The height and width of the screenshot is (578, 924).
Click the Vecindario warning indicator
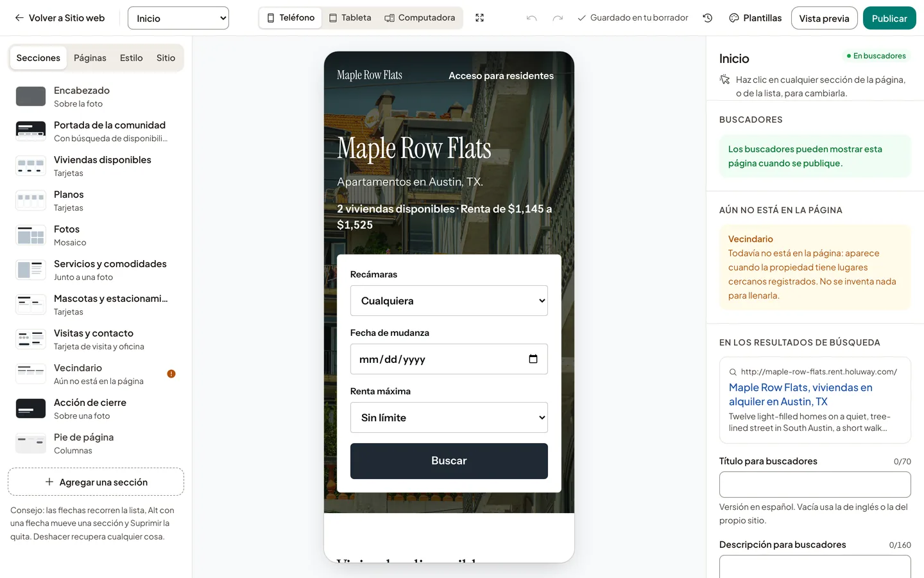(171, 374)
